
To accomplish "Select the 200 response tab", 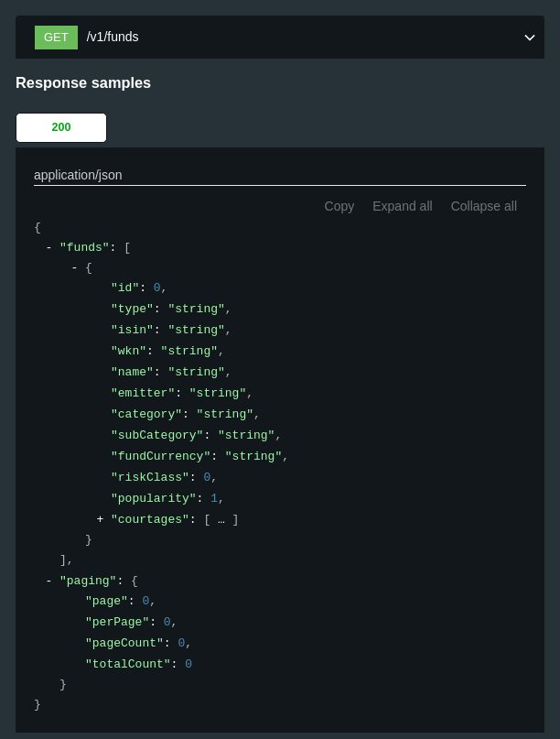I will [61, 127].
